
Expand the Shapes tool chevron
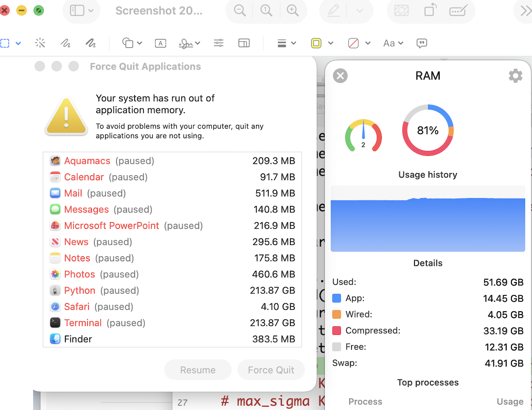pyautogui.click(x=140, y=43)
